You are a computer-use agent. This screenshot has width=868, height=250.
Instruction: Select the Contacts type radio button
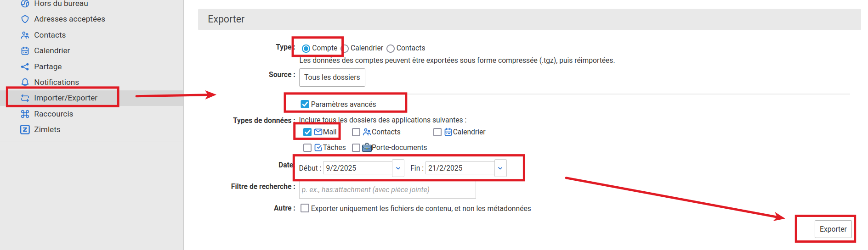391,49
